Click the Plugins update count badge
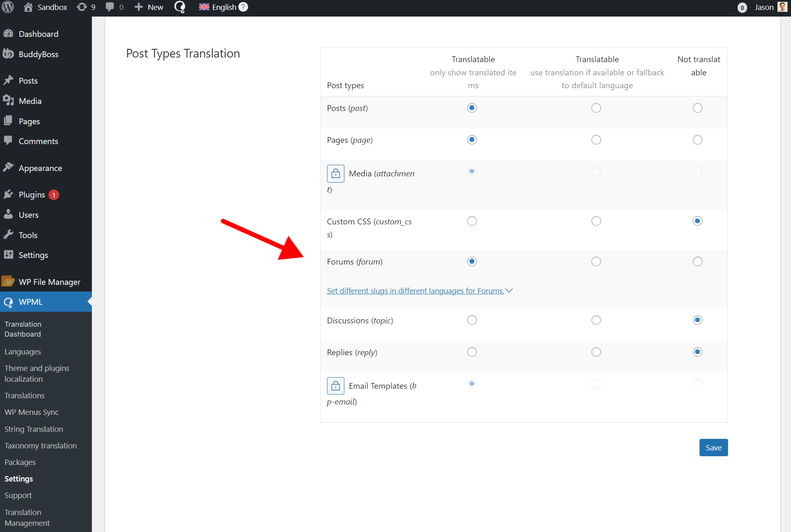 (54, 195)
